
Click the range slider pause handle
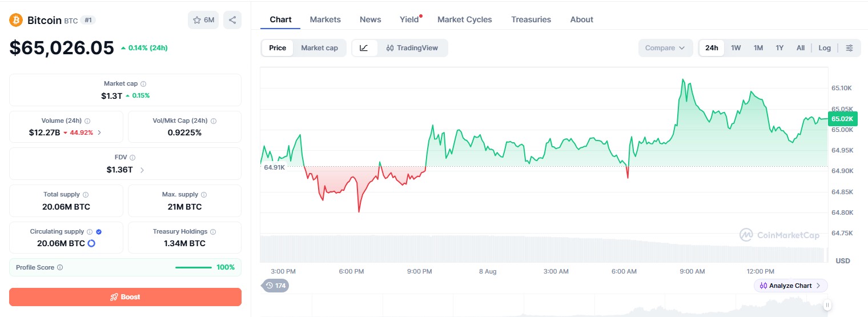click(827, 305)
